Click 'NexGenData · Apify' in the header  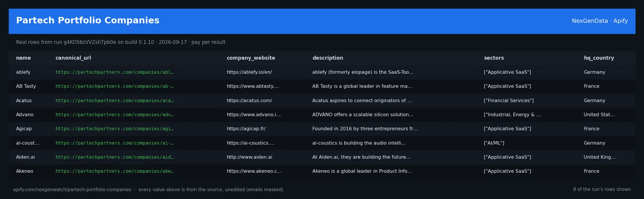[x=600, y=21]
